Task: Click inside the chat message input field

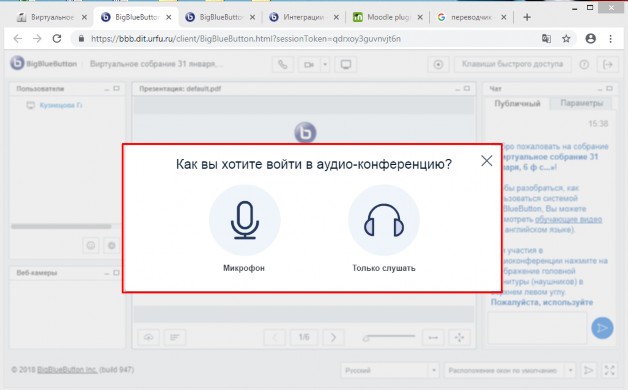Action: point(537,328)
